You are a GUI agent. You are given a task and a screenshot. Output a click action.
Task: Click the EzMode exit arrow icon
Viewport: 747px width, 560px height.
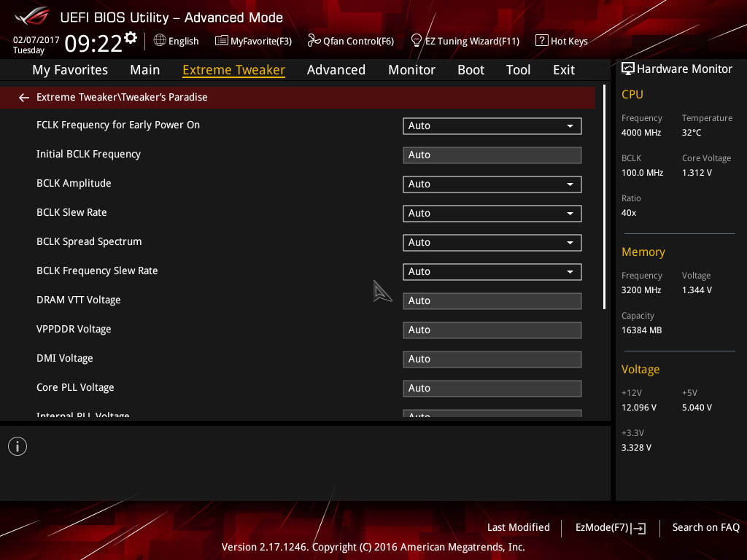coord(639,528)
